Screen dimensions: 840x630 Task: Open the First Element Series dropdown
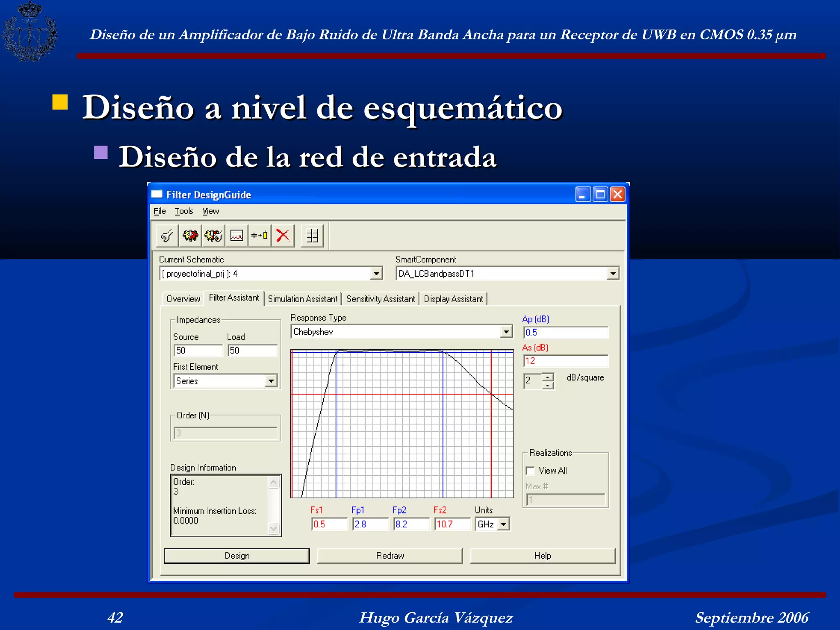tap(271, 381)
